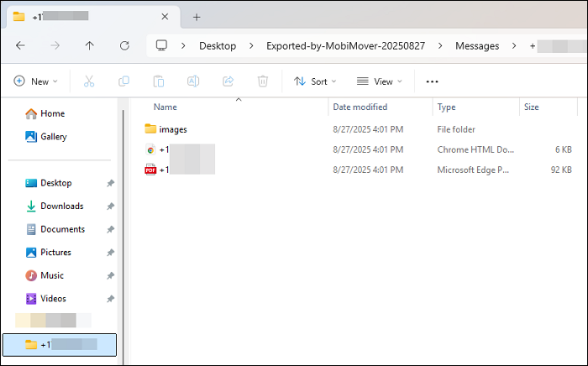
Task: Open Gallery in navigation pane
Action: tap(46, 137)
